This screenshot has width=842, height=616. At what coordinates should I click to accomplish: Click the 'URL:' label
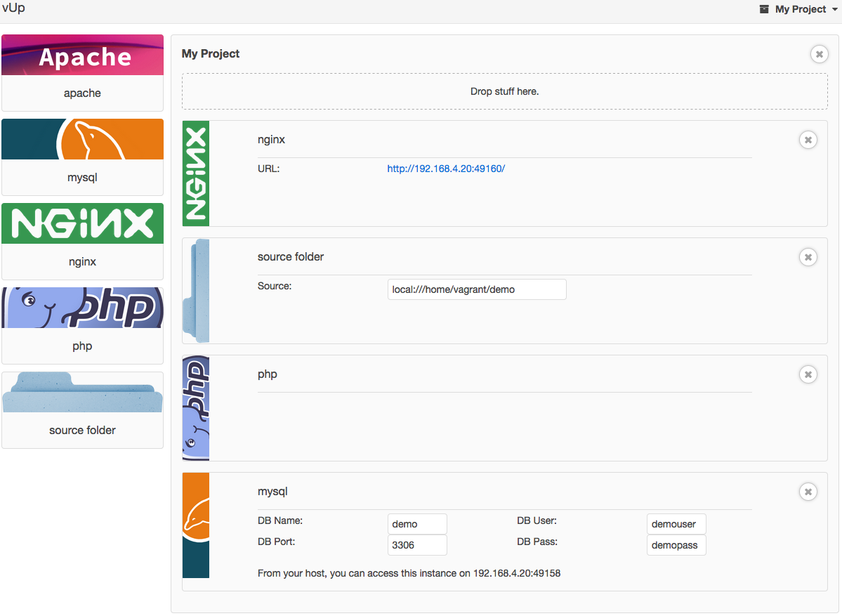(268, 169)
